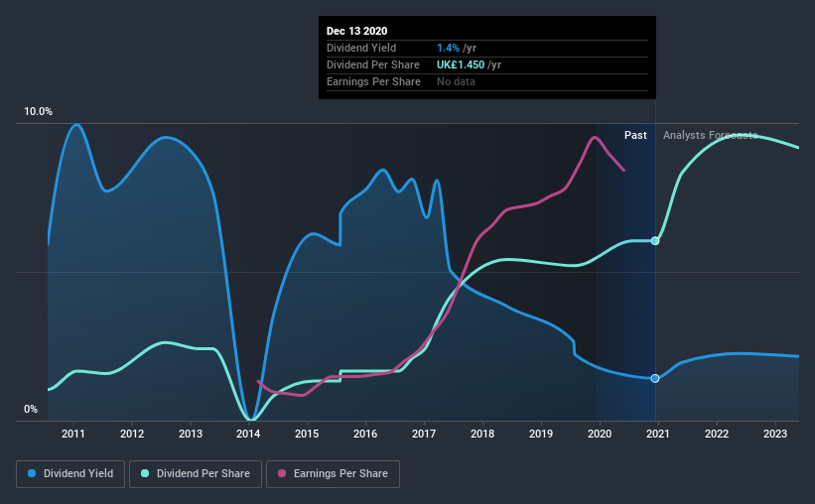Click the 10.0% y-axis label
815x504 pixels.
click(x=38, y=112)
